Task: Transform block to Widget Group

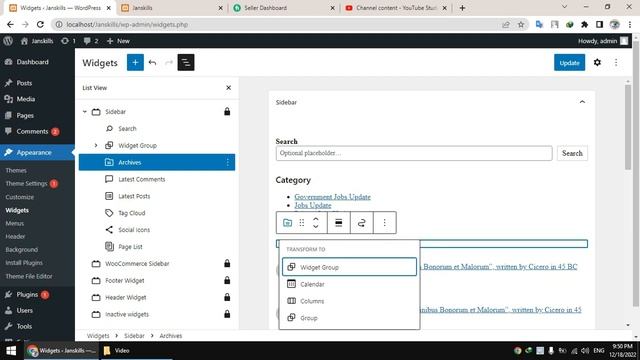Action: [349, 267]
